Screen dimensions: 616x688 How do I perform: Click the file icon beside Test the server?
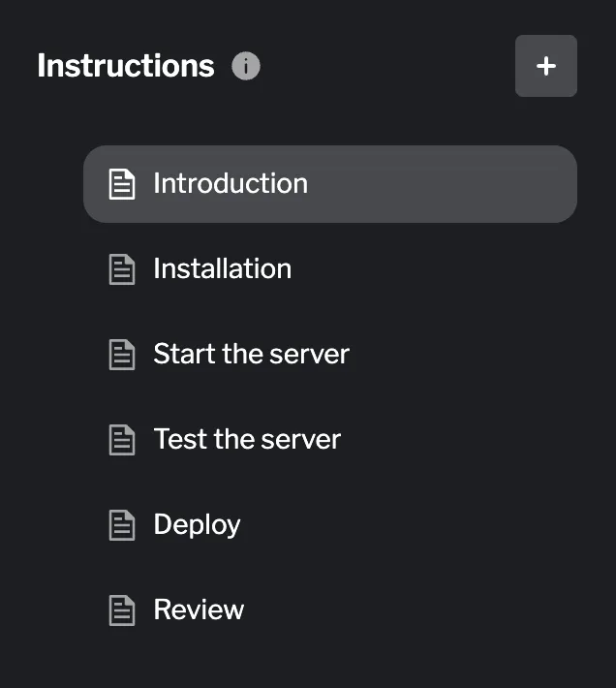tap(122, 440)
